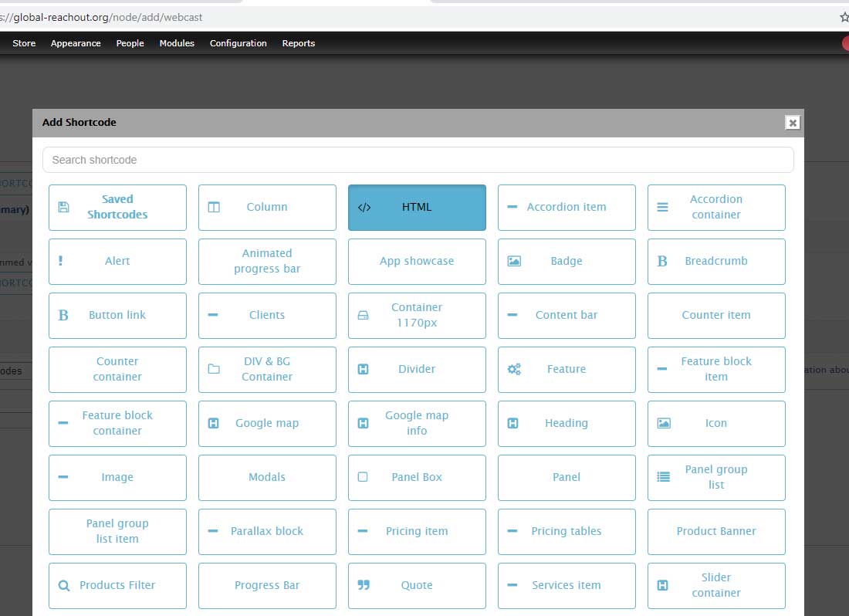The width and height of the screenshot is (849, 616).
Task: Open the Store admin menu
Action: (25, 43)
